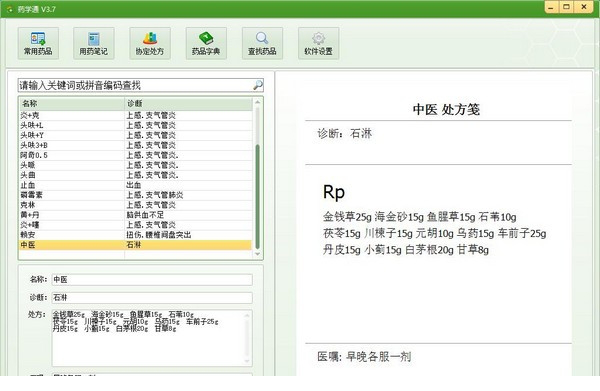Click the 名称 input field containing 中医

click(x=152, y=280)
